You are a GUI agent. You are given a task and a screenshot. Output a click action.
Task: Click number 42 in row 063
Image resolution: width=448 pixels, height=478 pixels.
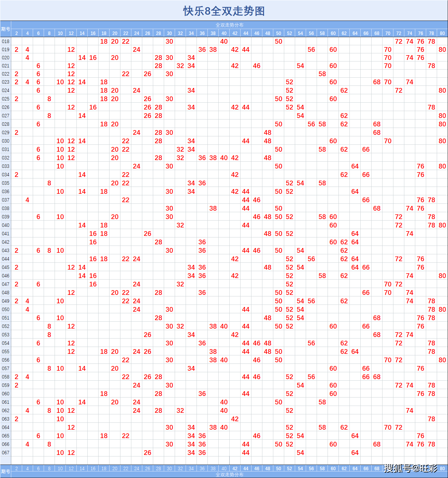(x=235, y=419)
